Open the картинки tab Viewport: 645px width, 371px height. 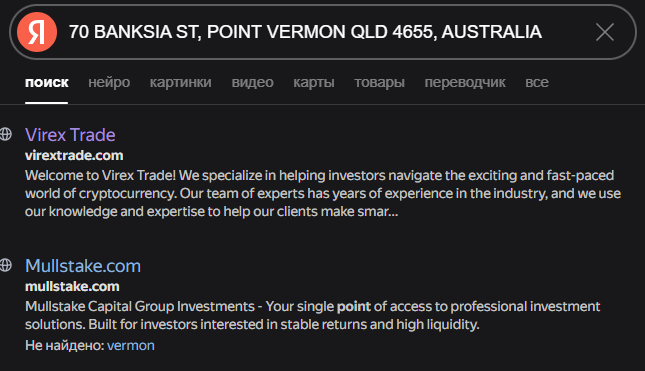coord(181,82)
